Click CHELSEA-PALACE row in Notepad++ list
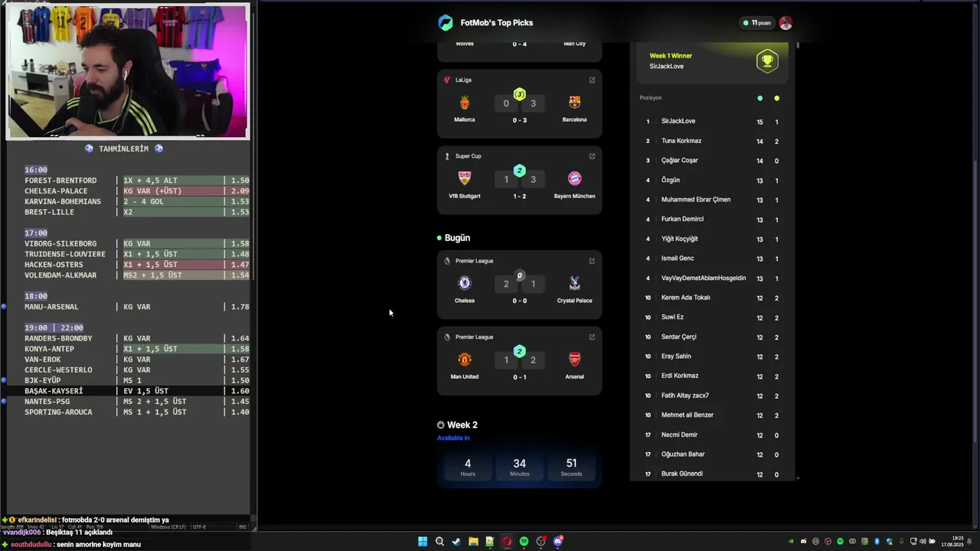Image resolution: width=980 pixels, height=551 pixels. pyautogui.click(x=137, y=191)
